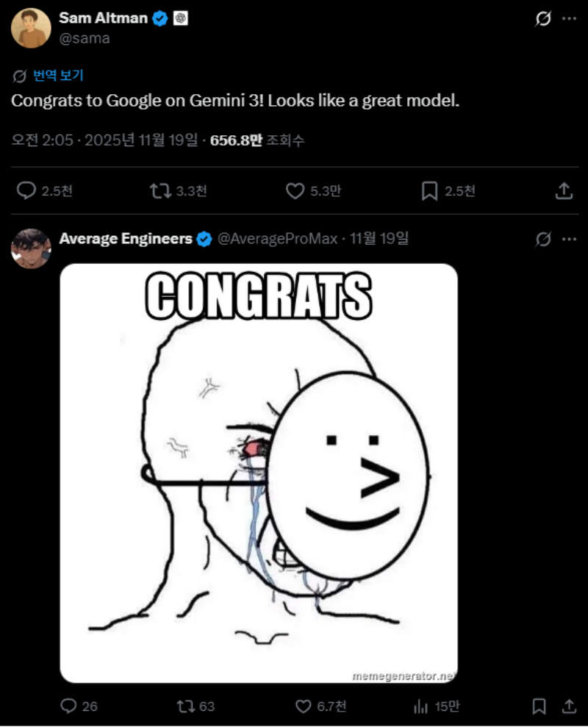Open Sam Altman display name link
This screenshot has width=588, height=727.
(103, 18)
